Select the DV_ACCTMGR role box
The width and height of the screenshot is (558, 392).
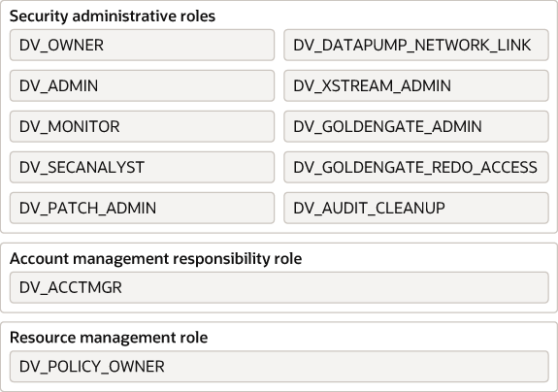(279, 287)
